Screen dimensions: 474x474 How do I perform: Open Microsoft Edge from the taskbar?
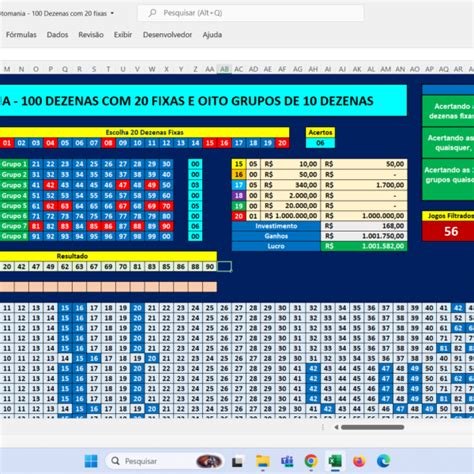(x=383, y=461)
